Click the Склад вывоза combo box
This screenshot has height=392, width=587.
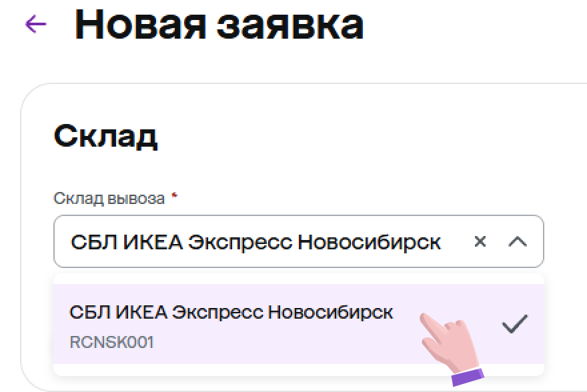[x=267, y=241]
